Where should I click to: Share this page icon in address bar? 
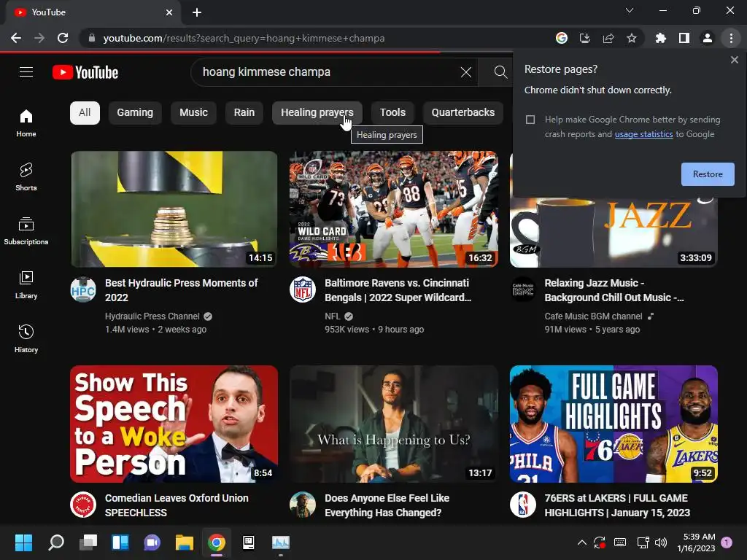click(608, 38)
